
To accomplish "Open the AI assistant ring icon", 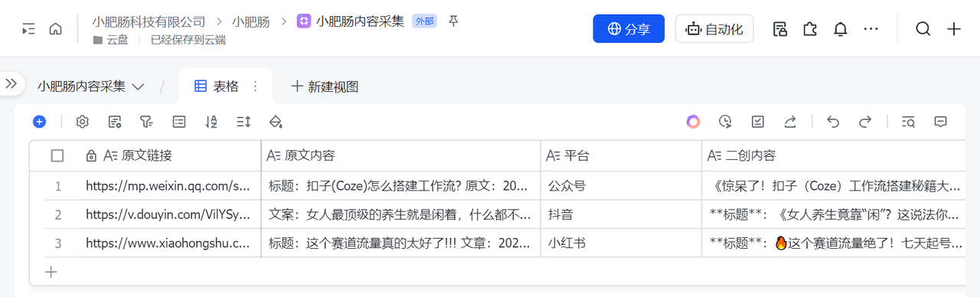I will [x=693, y=122].
